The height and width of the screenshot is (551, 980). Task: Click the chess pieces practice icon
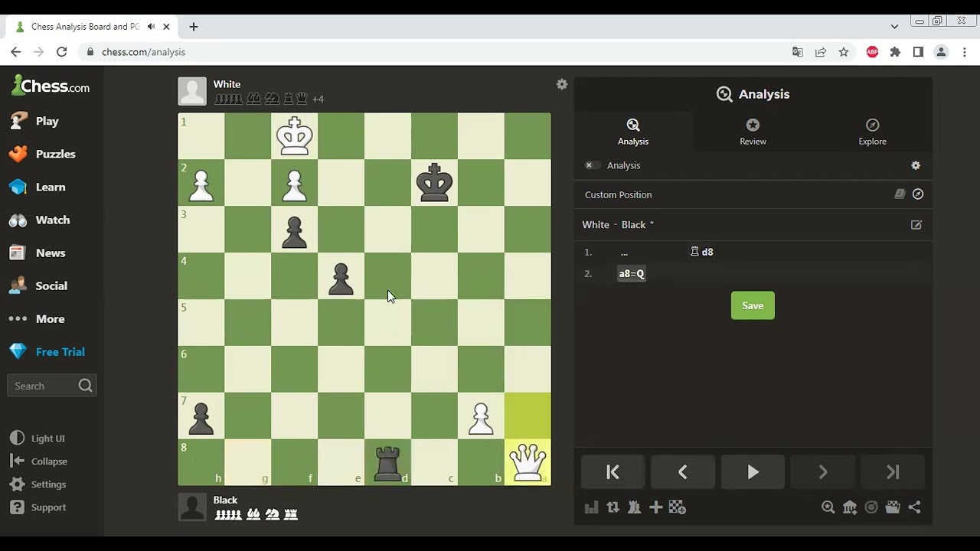[x=634, y=507]
